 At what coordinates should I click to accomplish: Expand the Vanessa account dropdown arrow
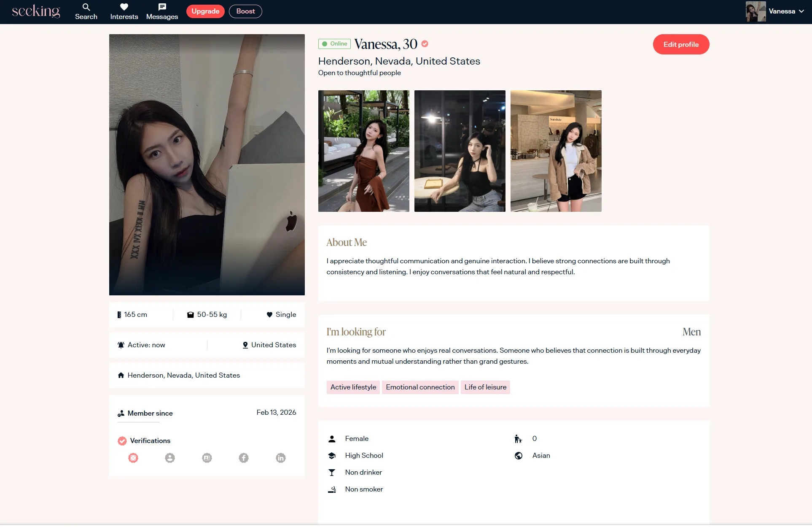801,11
